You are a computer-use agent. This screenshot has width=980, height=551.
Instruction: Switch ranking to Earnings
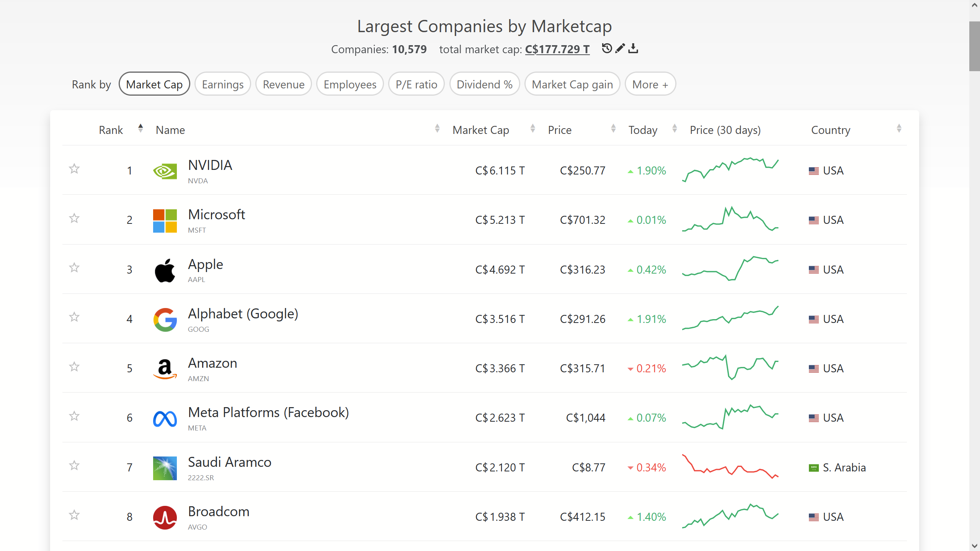click(x=222, y=84)
